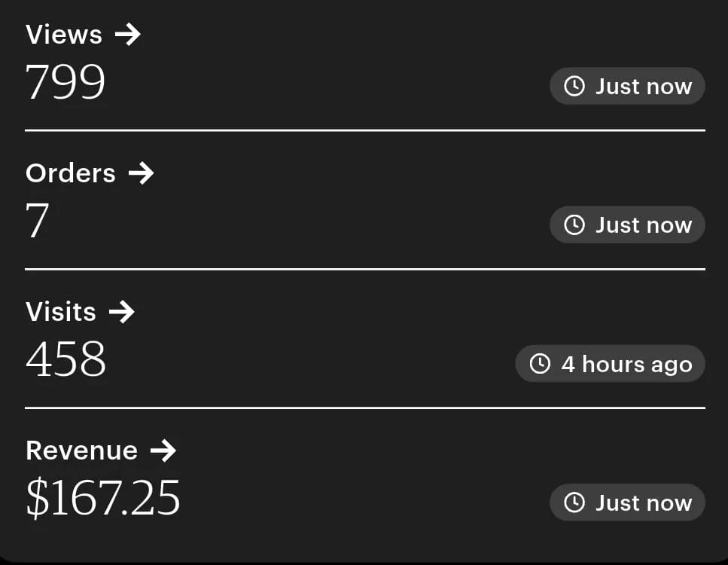
Task: Select the 799 views count
Action: coord(65,81)
